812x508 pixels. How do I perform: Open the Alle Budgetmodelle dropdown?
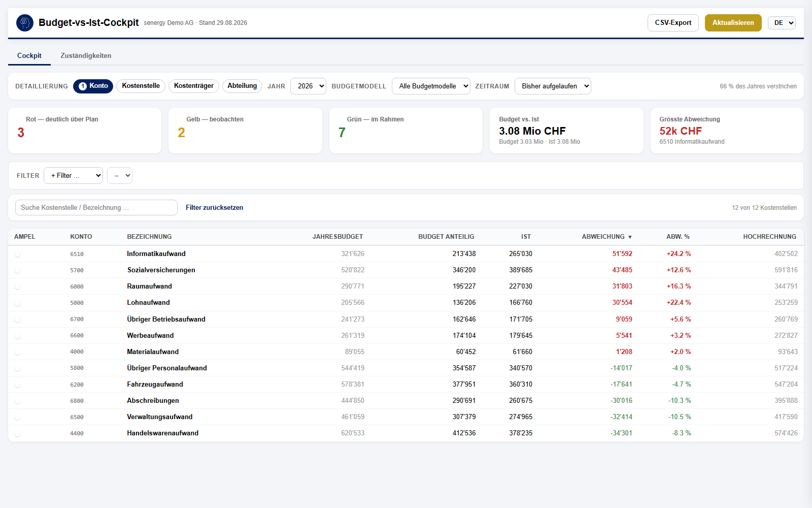[x=431, y=86]
